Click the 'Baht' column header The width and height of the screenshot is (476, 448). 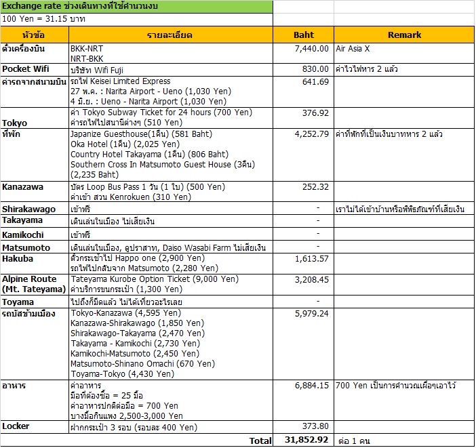pyautogui.click(x=303, y=35)
